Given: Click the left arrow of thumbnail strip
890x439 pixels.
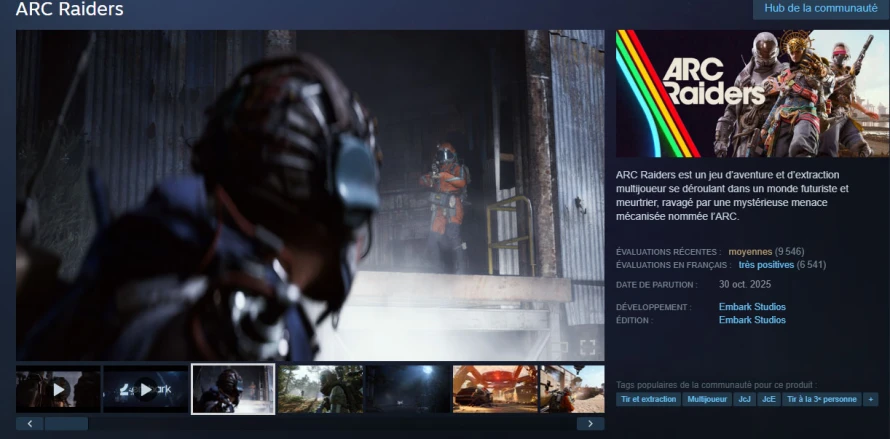Looking at the screenshot, I should [x=30, y=424].
